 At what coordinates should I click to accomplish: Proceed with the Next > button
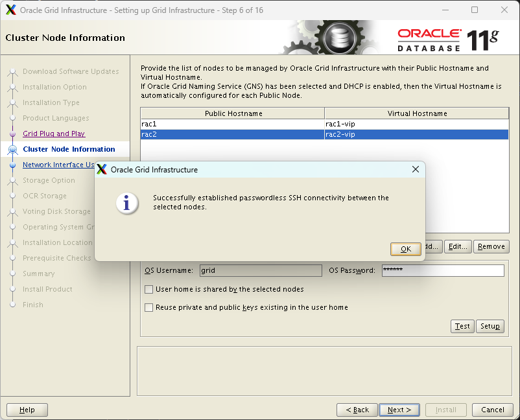point(399,410)
